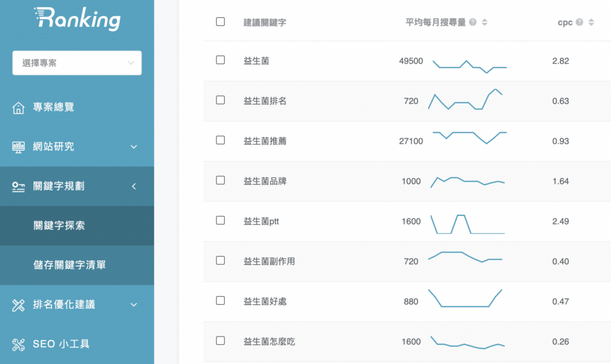611x364 pixels.
Task: Click the cpc column header text
Action: [x=565, y=23]
